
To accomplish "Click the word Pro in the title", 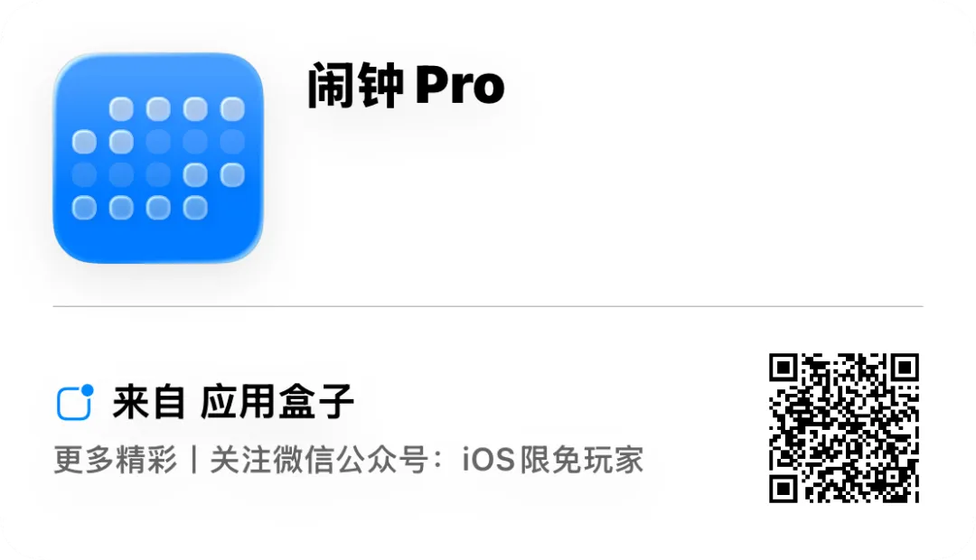I will pyautogui.click(x=460, y=86).
